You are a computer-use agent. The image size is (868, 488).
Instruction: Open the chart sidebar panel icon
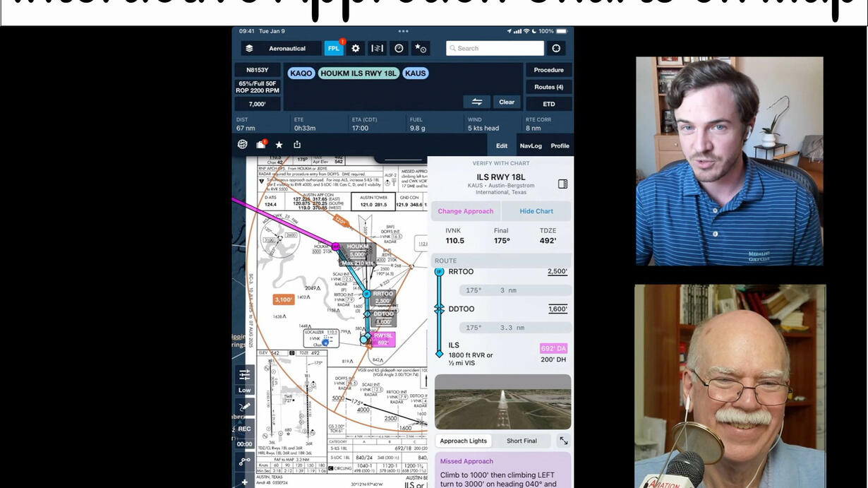click(562, 184)
